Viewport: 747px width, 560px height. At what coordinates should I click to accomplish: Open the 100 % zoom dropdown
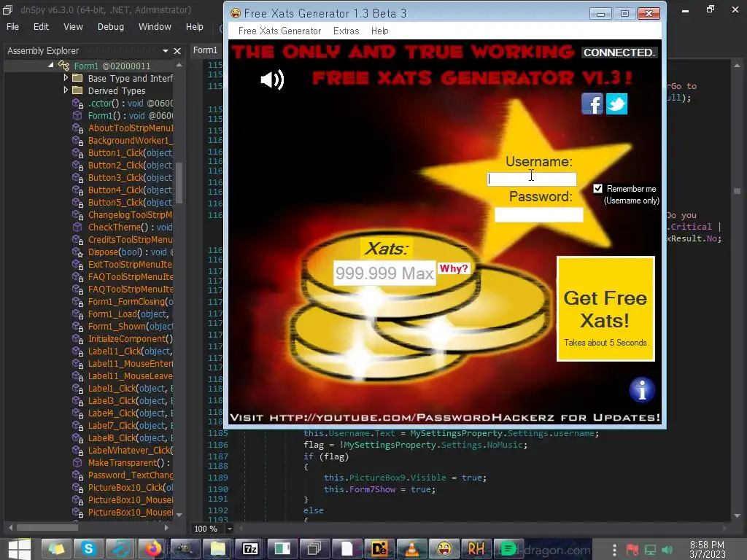(230, 529)
